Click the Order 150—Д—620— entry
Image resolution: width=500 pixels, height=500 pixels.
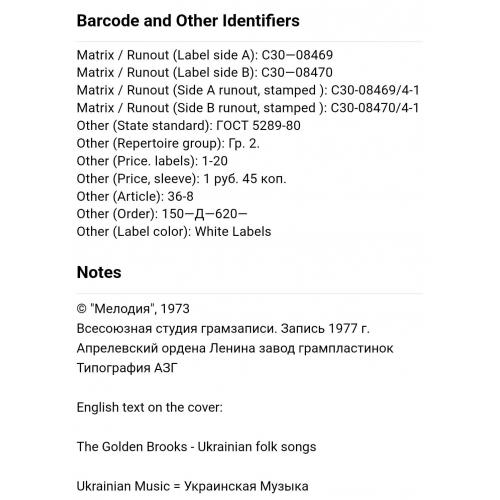pyautogui.click(x=162, y=214)
